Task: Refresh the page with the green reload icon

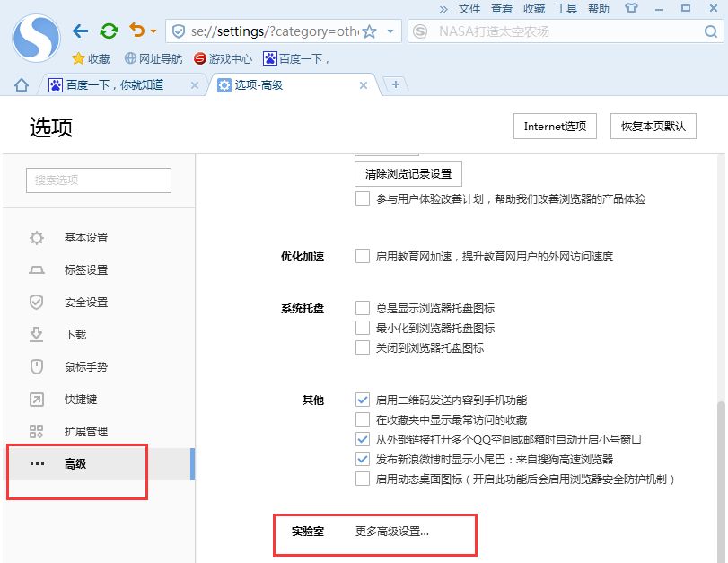Action: (109, 29)
